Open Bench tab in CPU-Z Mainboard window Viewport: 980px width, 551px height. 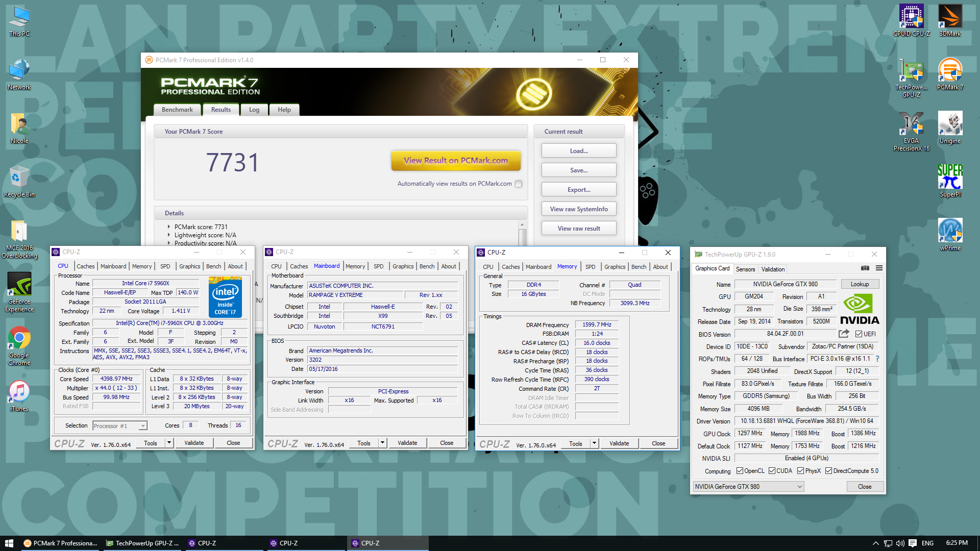coord(427,266)
